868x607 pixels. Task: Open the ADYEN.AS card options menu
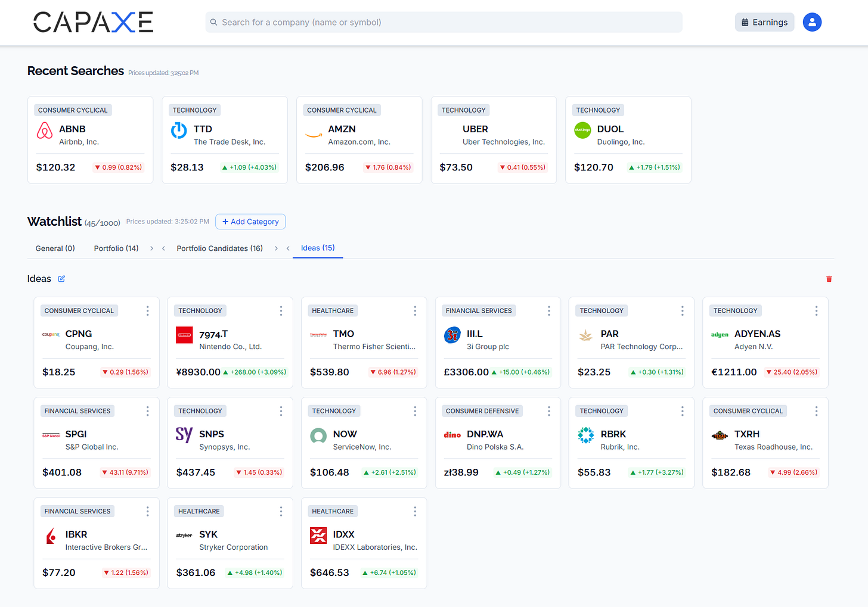click(816, 311)
